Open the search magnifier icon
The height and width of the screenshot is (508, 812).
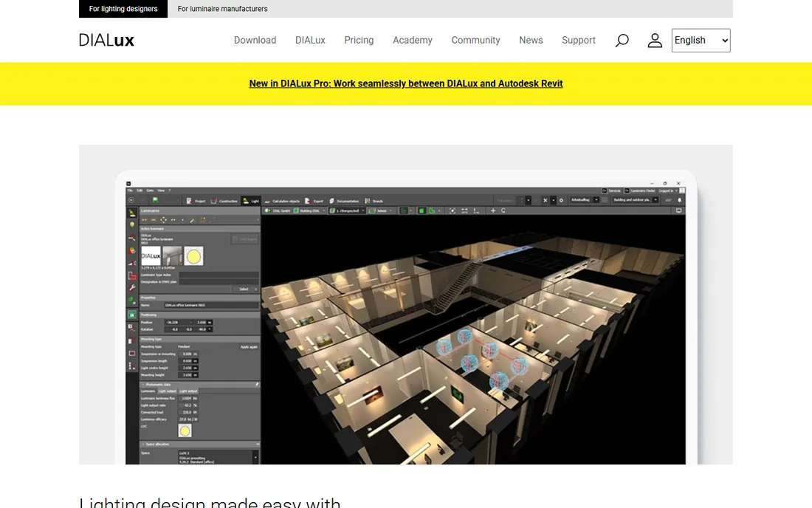tap(622, 41)
